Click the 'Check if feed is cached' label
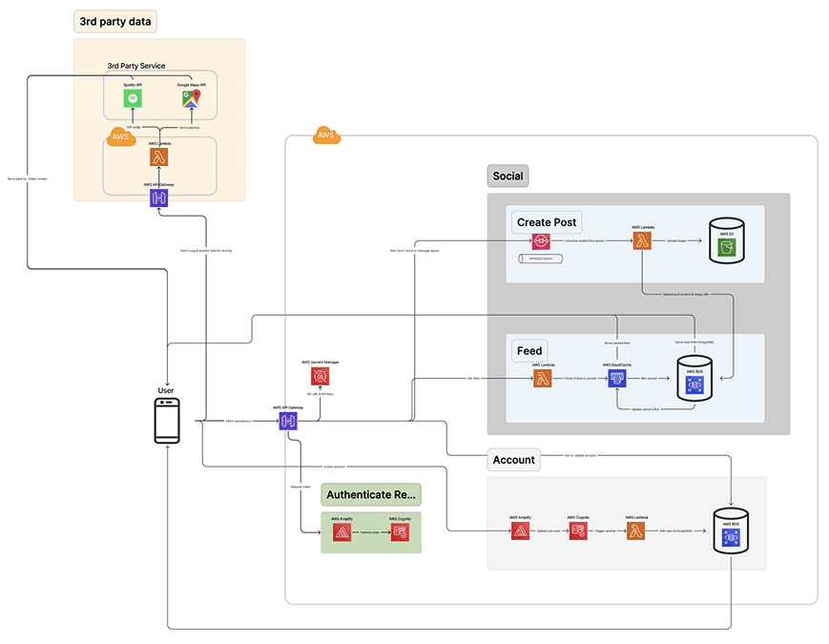The width and height of the screenshot is (829, 644). pos(580,379)
